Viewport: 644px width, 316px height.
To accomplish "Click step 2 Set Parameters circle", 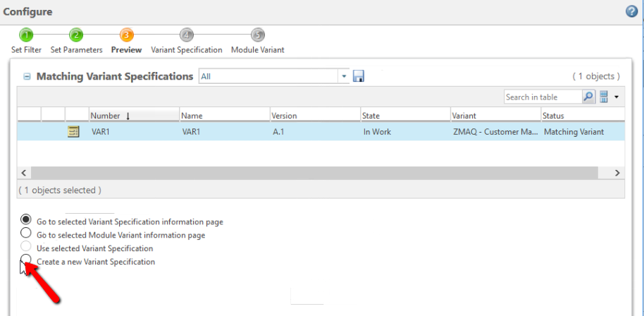I will click(x=76, y=35).
